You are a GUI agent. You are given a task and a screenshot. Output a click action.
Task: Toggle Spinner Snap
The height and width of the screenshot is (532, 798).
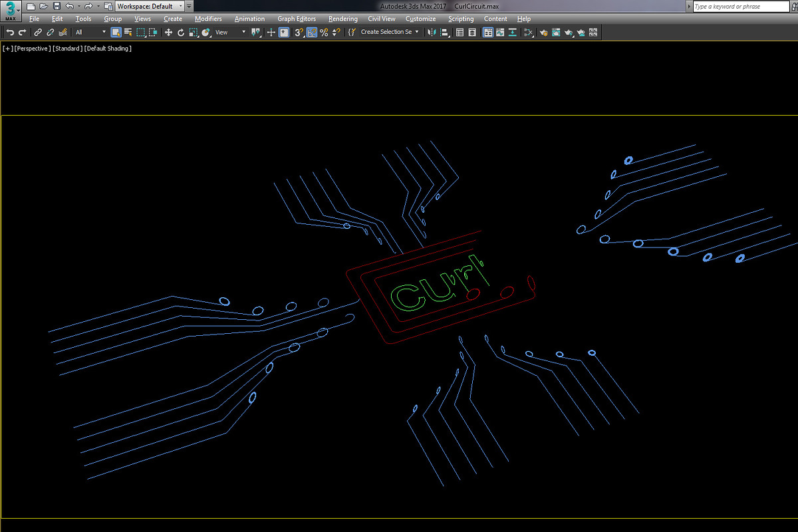(x=336, y=32)
